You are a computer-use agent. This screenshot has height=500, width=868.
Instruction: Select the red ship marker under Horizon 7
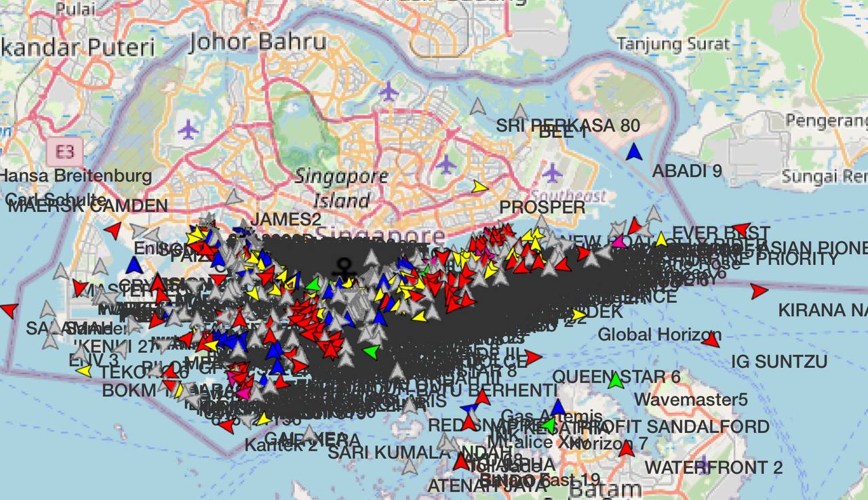(x=627, y=449)
